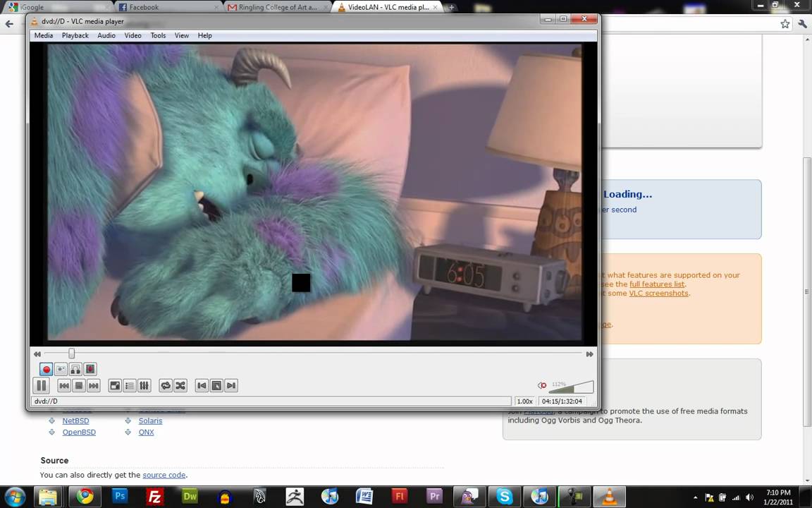
Task: Open the Help menu in VLC
Action: click(204, 35)
